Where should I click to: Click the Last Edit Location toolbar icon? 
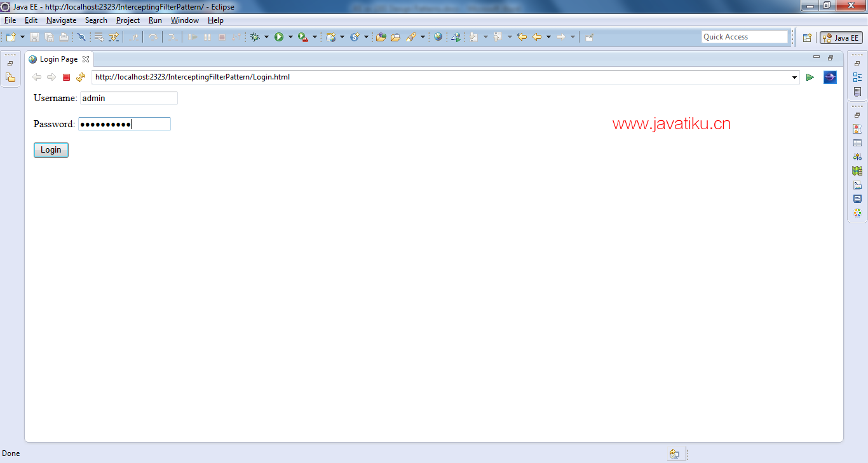pyautogui.click(x=522, y=37)
